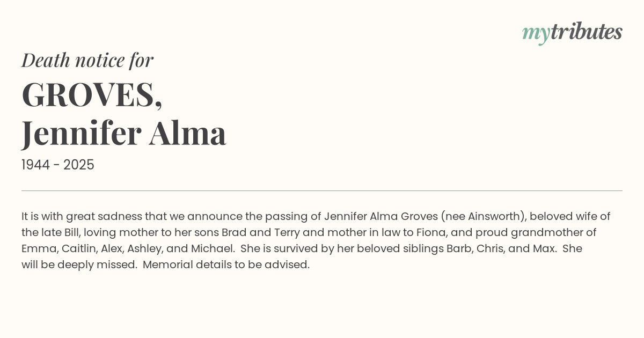This screenshot has width=644, height=338.
Task: Click the green "my" part of logo
Action: [536, 33]
